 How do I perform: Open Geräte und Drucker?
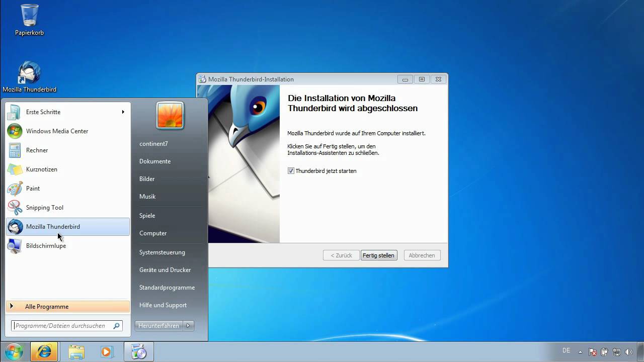point(165,270)
